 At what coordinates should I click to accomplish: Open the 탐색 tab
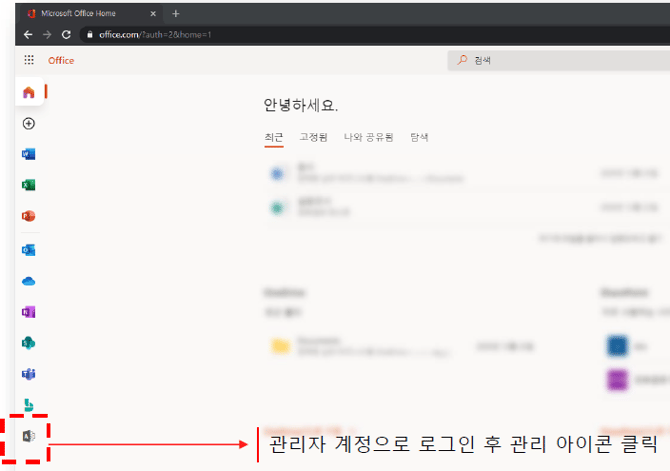click(419, 137)
